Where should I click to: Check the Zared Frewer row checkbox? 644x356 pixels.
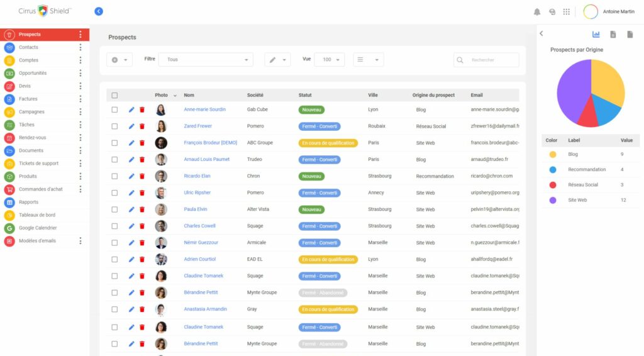(114, 126)
